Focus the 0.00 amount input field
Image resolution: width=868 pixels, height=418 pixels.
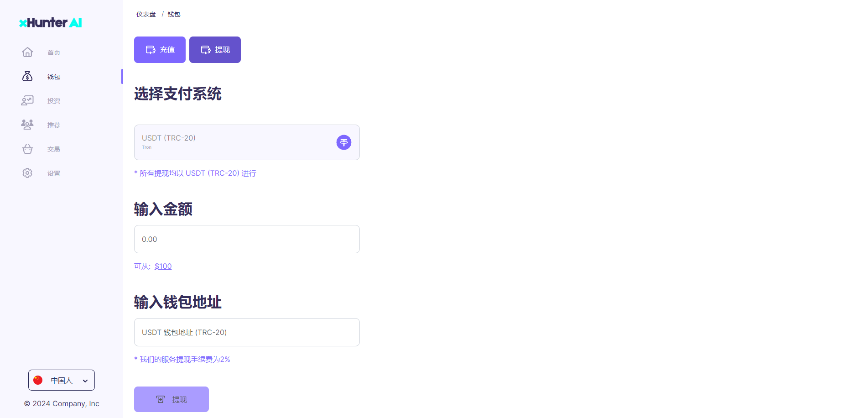(x=246, y=239)
